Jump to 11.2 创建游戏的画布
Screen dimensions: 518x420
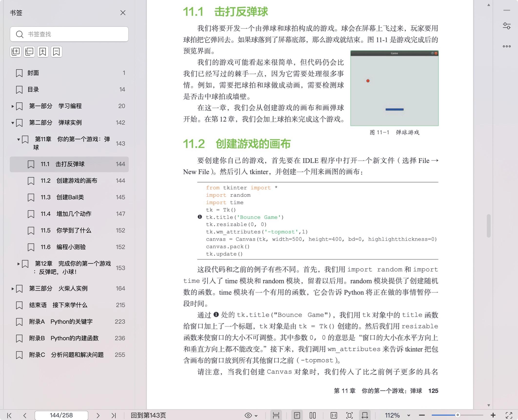69,181
